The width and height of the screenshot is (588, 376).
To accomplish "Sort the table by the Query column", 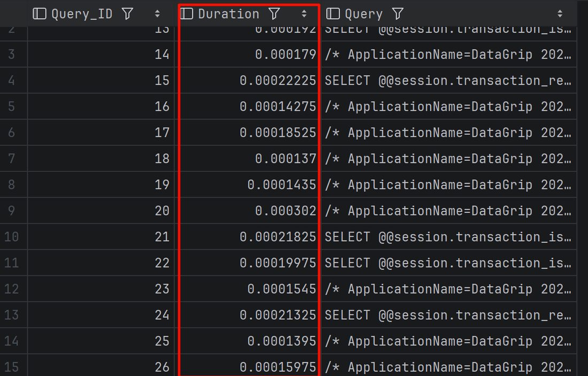I will coord(560,14).
